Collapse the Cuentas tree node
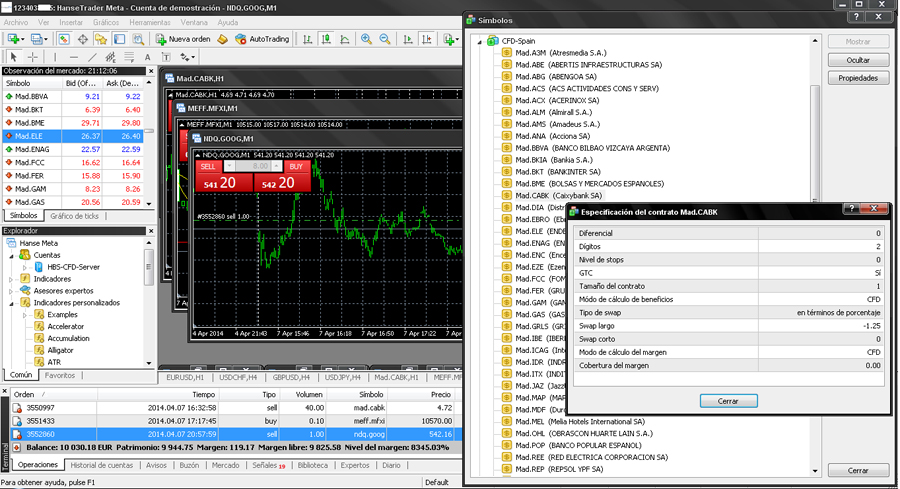 pos(12,255)
